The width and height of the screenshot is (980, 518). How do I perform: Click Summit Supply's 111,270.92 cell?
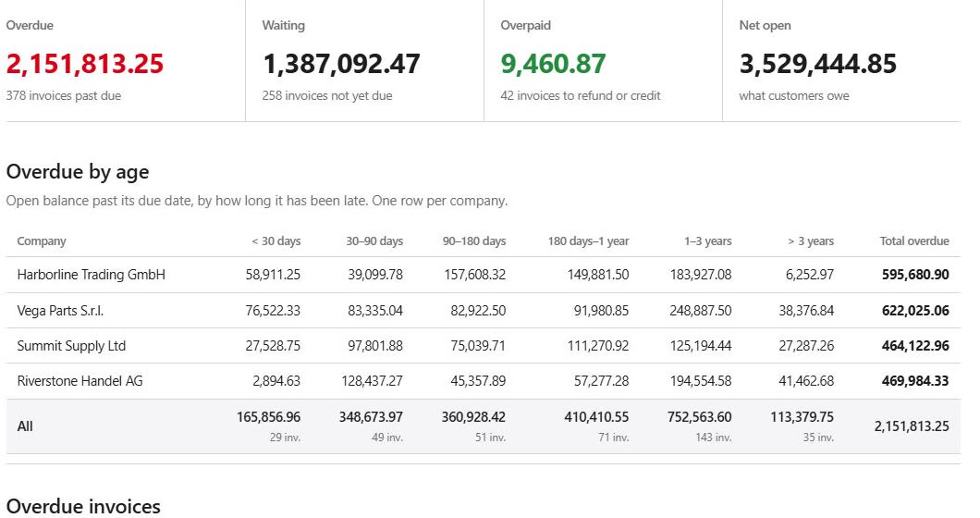(x=598, y=346)
